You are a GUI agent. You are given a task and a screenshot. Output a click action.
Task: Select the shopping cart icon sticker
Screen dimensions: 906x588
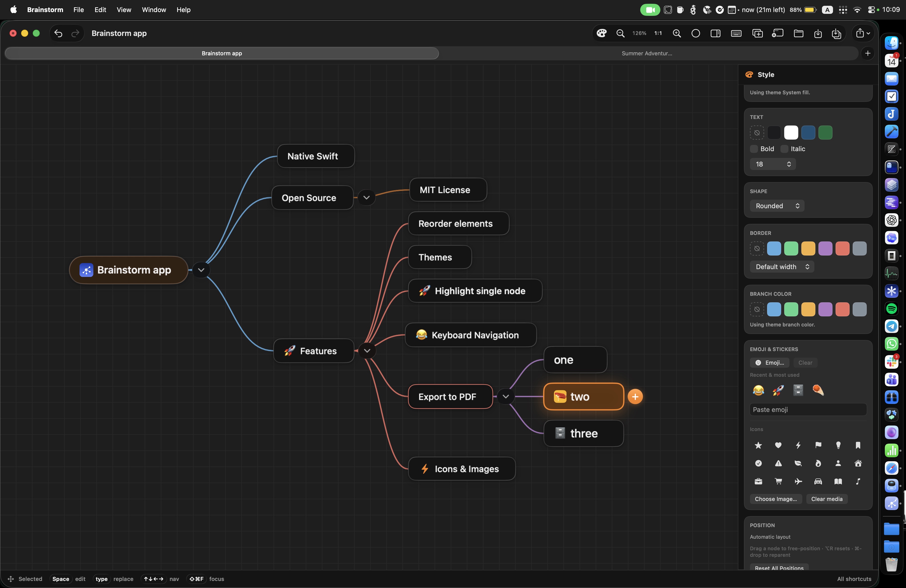point(778,482)
